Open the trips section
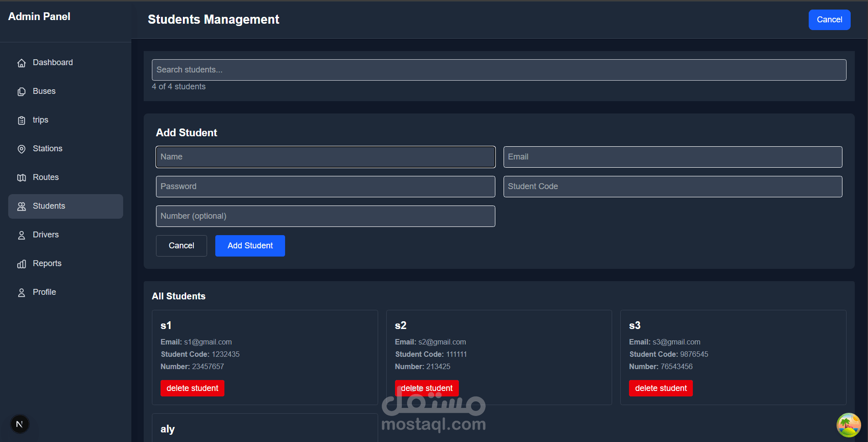 click(66, 120)
